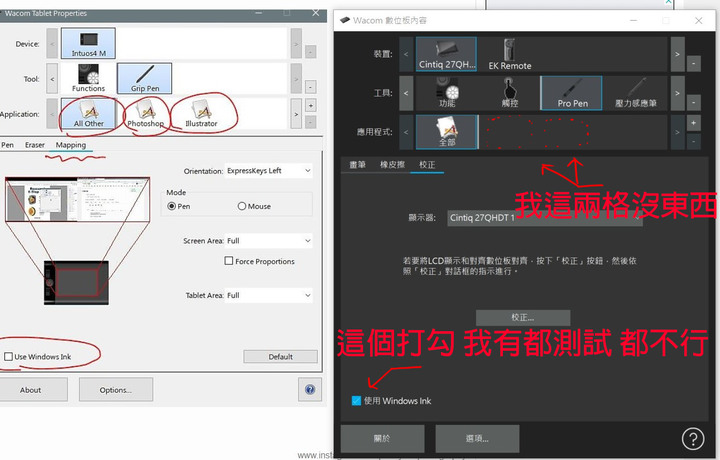Remove device with minus in 裝置 row
The height and width of the screenshot is (460, 720).
[x=693, y=63]
